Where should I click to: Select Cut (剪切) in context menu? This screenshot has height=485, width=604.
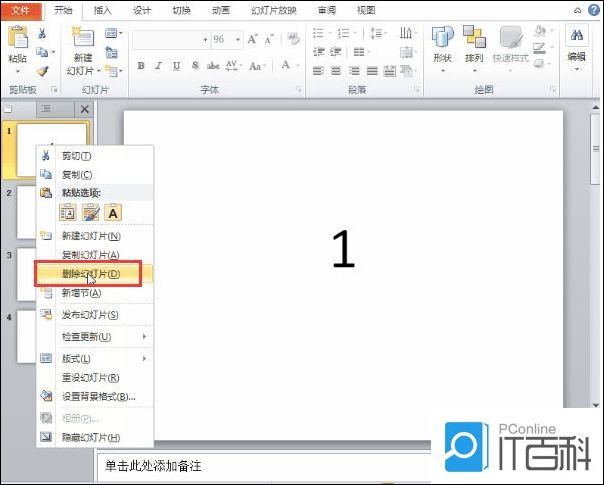click(x=95, y=156)
